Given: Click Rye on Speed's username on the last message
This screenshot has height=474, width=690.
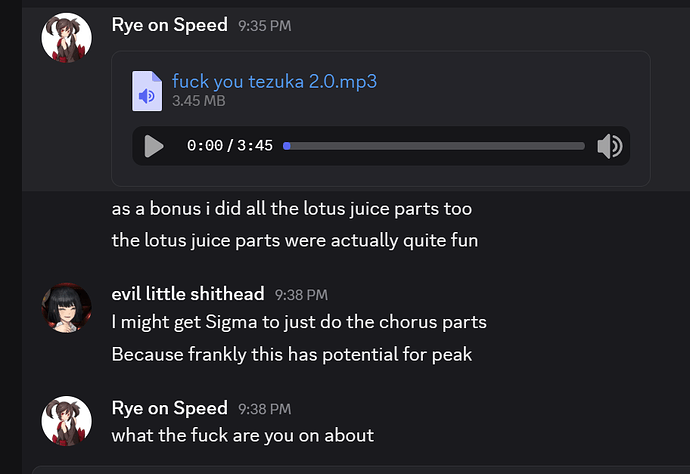Looking at the screenshot, I should point(169,408).
